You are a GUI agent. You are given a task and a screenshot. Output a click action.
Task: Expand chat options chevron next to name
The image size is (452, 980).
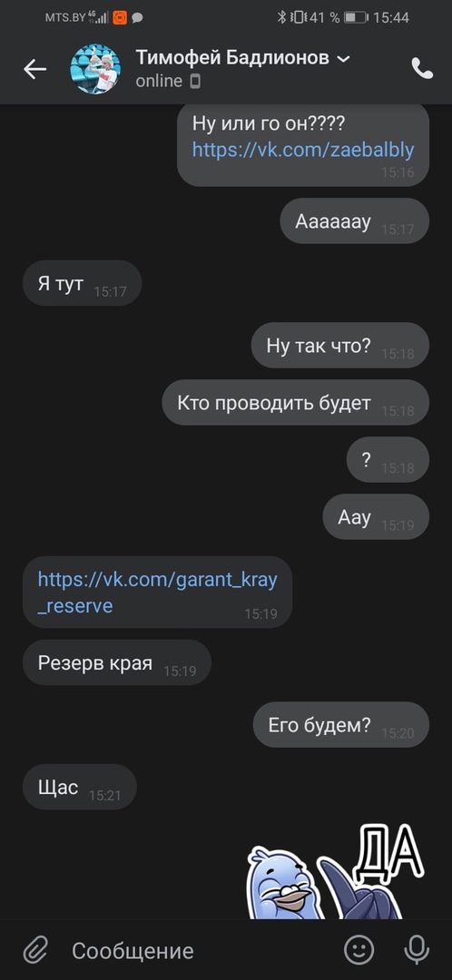pyautogui.click(x=343, y=59)
